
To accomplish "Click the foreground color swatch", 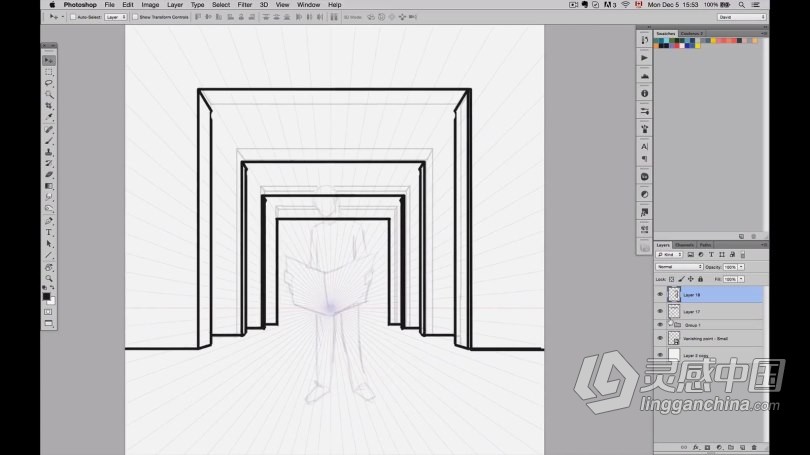I will [46, 296].
